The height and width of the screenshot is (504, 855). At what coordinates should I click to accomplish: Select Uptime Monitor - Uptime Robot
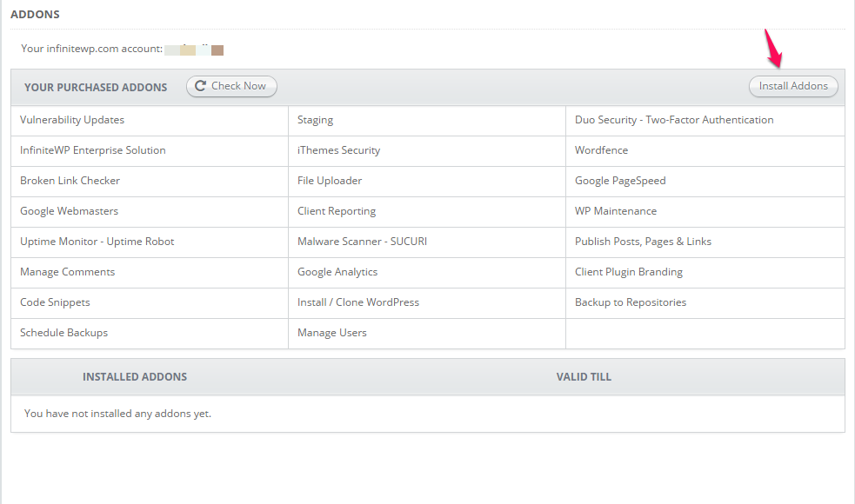click(x=97, y=242)
